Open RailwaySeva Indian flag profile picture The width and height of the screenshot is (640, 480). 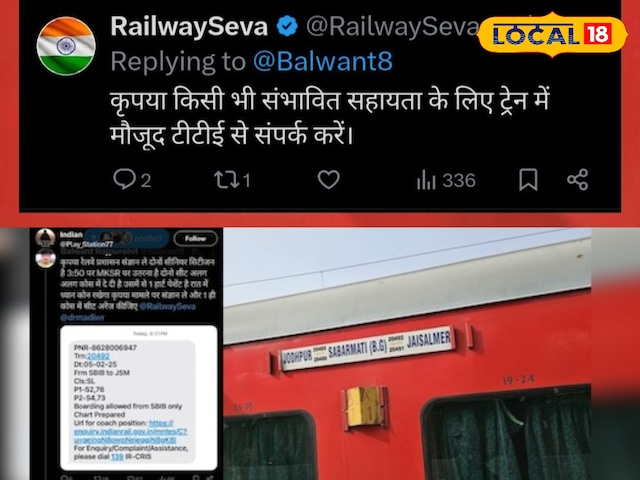[66, 46]
